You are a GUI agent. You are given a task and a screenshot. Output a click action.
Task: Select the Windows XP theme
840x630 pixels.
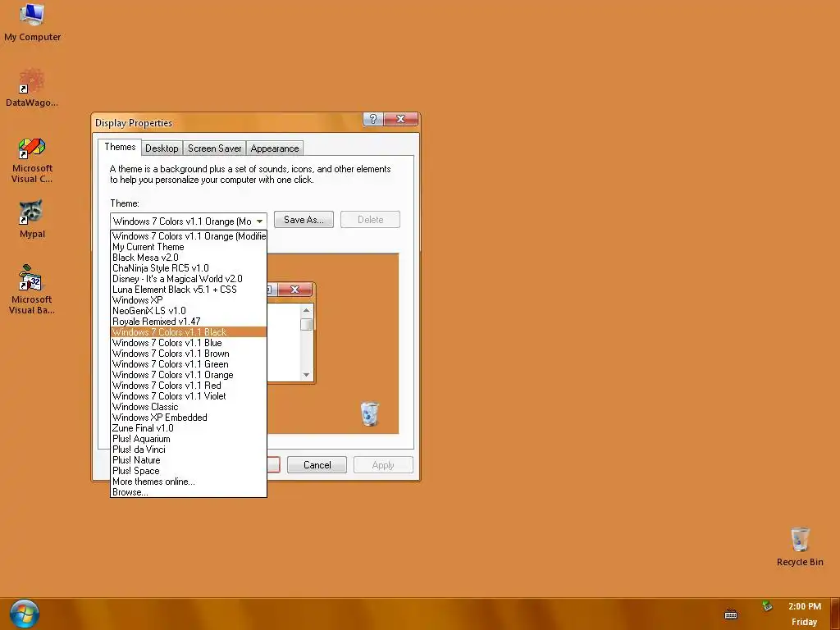tap(189, 300)
